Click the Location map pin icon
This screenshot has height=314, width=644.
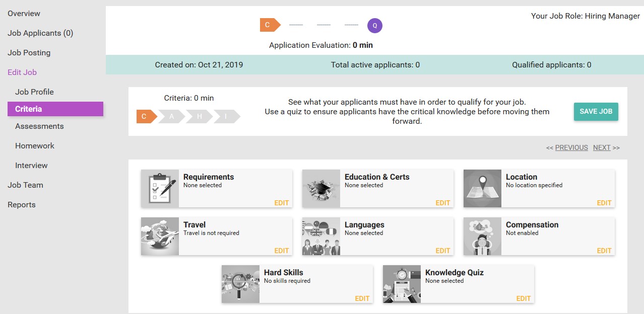point(482,188)
